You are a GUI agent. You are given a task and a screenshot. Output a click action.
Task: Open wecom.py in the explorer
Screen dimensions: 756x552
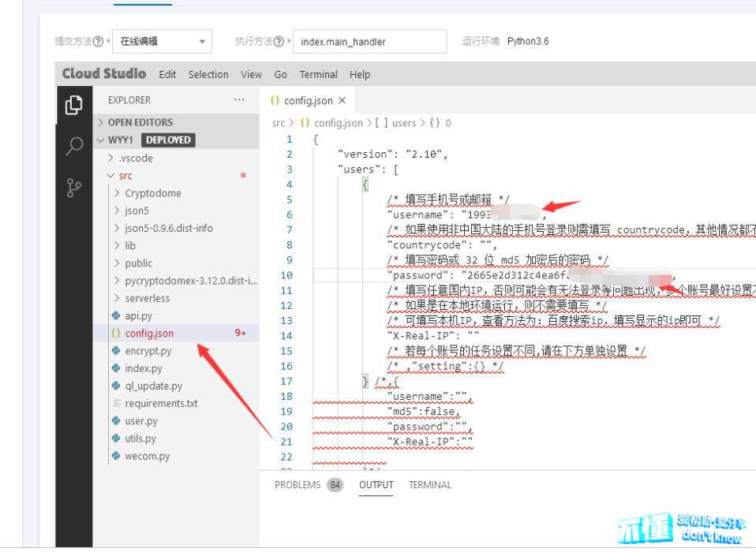click(x=176, y=455)
